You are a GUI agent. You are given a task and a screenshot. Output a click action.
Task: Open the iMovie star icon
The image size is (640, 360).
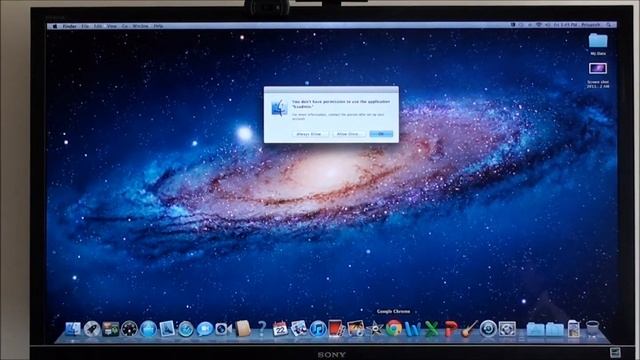pos(375,329)
